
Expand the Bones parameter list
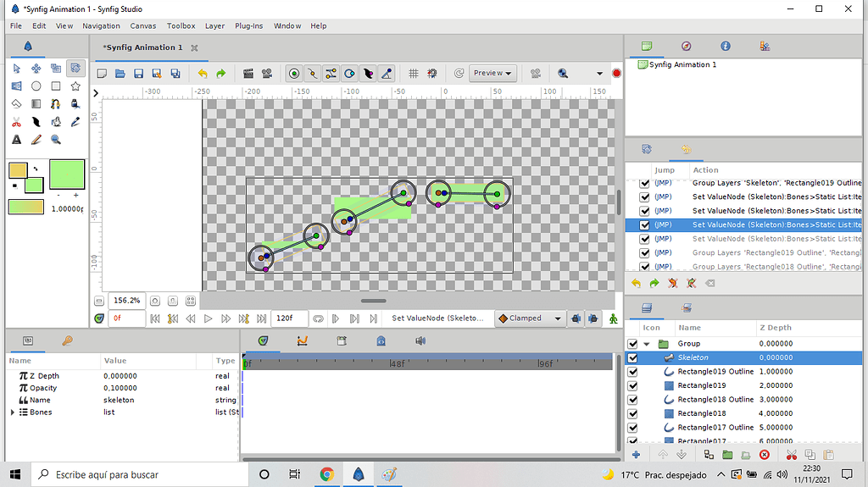(12, 412)
